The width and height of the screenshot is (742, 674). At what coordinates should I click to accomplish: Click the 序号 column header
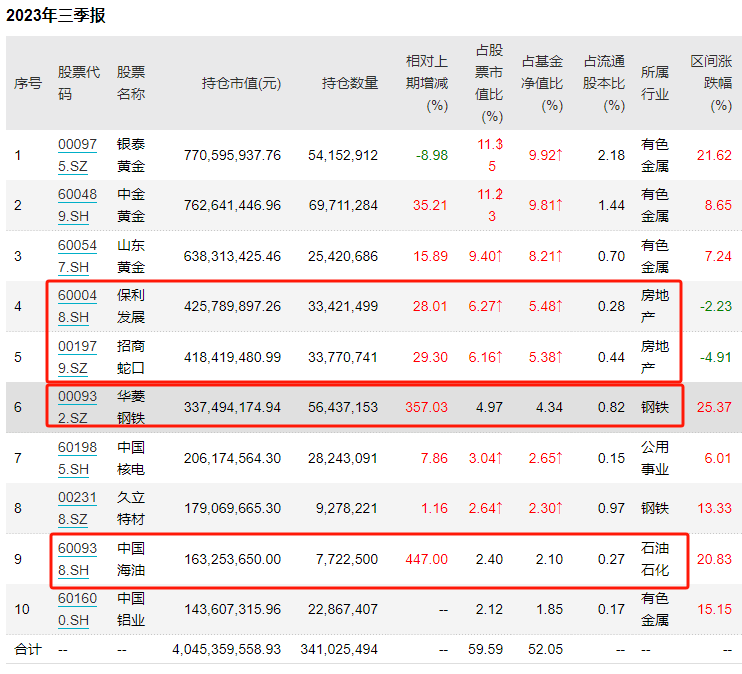point(28,83)
